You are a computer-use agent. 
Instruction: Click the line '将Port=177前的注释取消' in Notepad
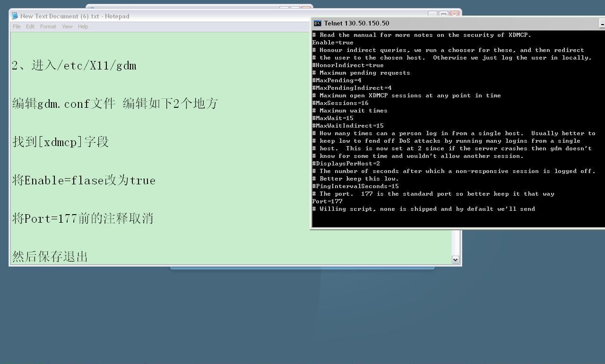(x=83, y=218)
